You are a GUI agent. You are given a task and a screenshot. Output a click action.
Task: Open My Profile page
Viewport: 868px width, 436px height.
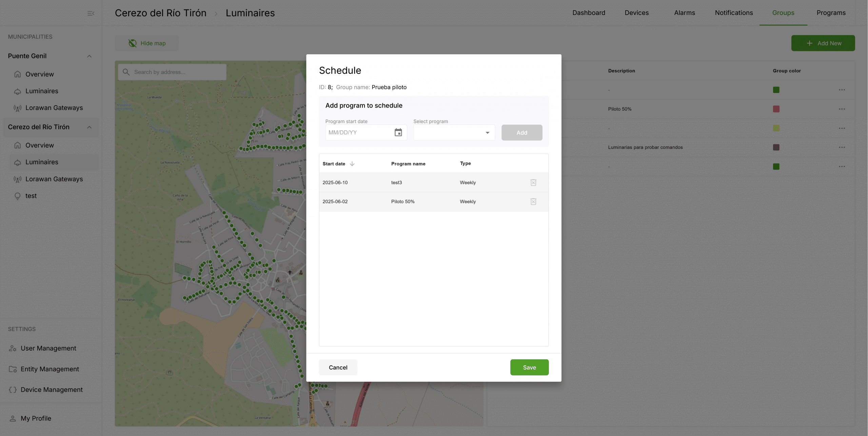click(x=36, y=418)
